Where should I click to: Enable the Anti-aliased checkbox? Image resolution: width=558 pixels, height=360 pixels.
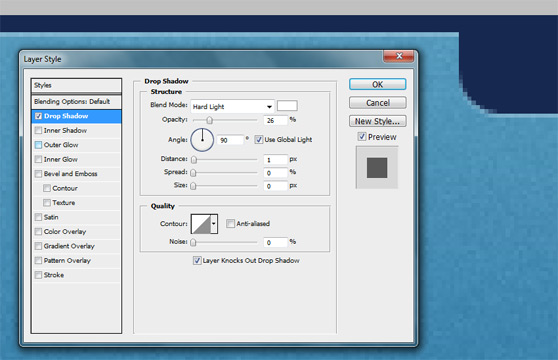point(231,223)
